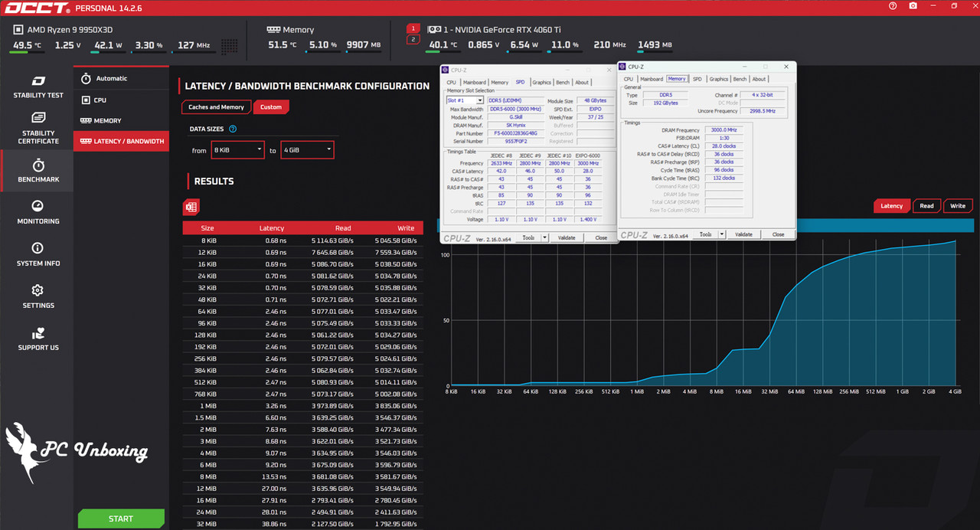The width and height of the screenshot is (980, 530).
Task: Minimize the OCCT window
Action: pyautogui.click(x=933, y=6)
